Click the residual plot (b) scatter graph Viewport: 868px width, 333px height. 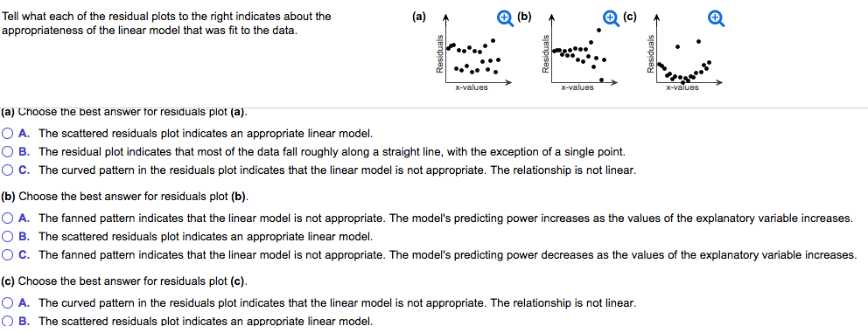click(579, 54)
